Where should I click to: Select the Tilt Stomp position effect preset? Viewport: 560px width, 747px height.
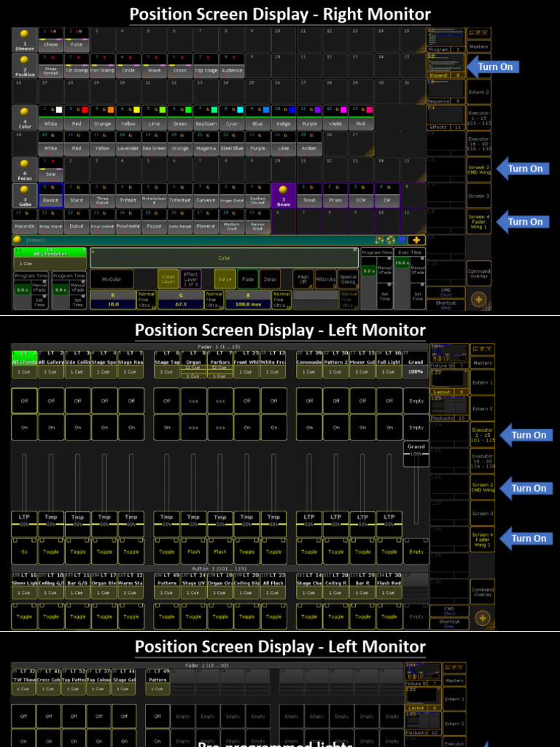(77, 66)
